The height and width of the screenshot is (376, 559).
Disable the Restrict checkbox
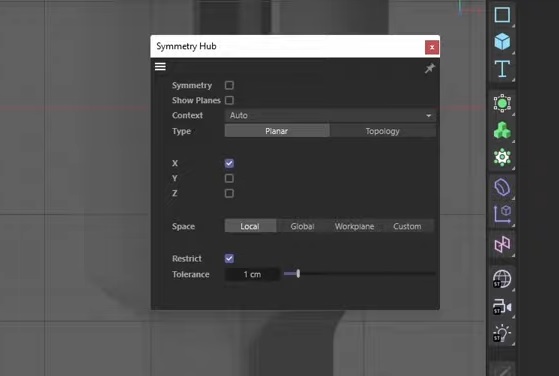[x=229, y=258]
